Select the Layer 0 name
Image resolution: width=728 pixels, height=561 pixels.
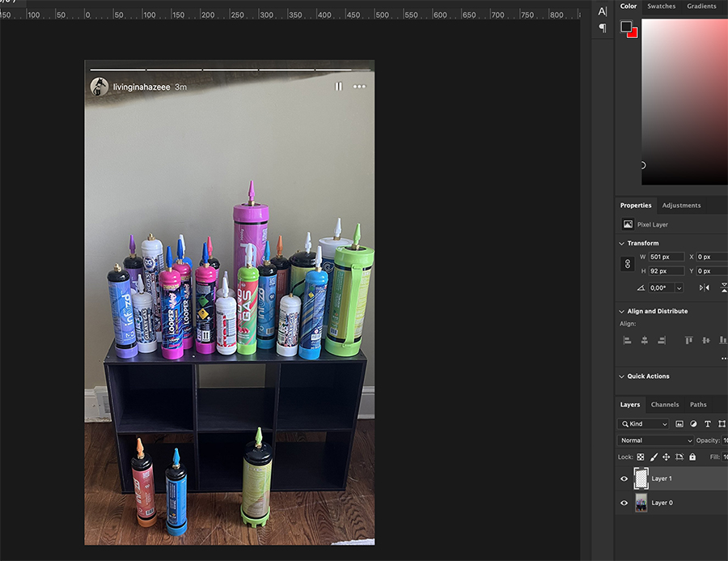pos(662,503)
